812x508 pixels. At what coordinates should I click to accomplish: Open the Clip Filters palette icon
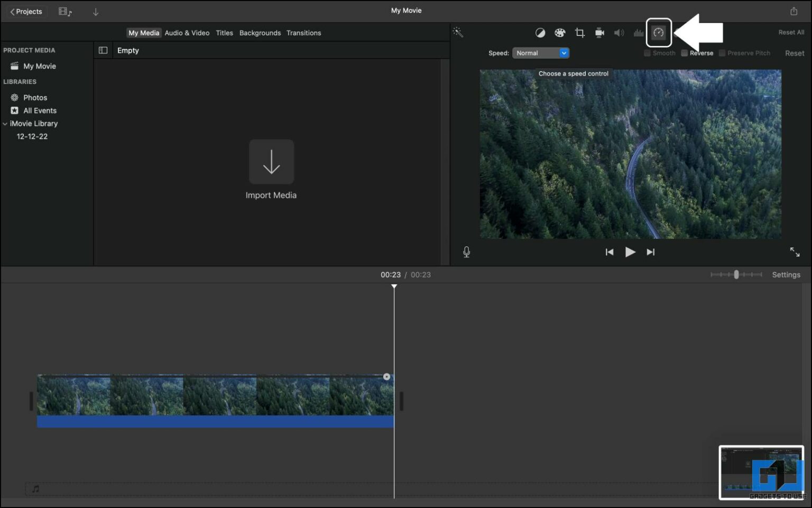pyautogui.click(x=560, y=32)
